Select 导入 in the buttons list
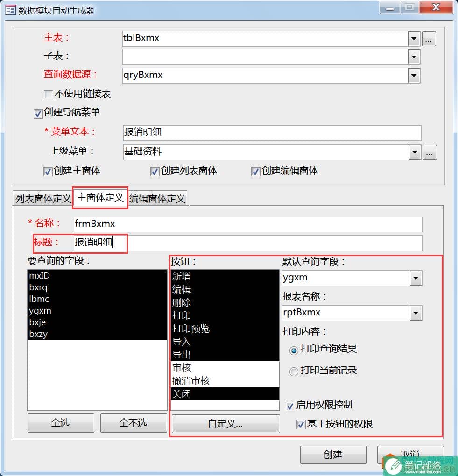 (x=225, y=342)
